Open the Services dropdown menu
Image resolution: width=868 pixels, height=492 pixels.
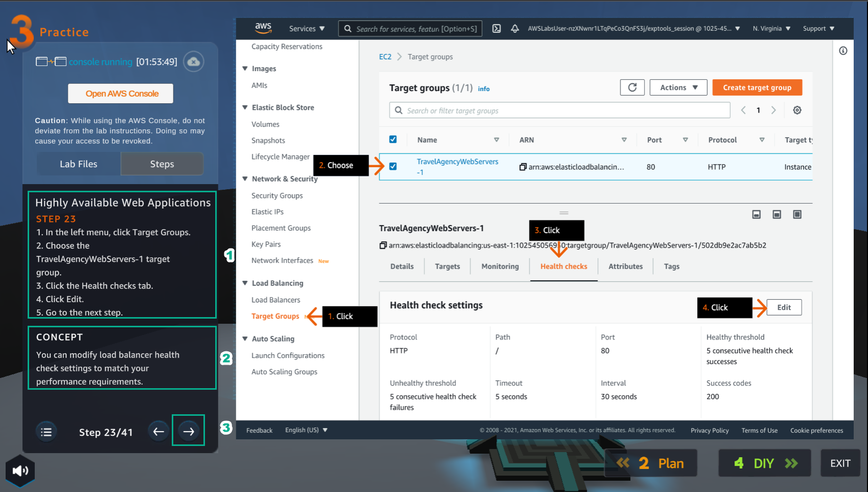(x=307, y=29)
